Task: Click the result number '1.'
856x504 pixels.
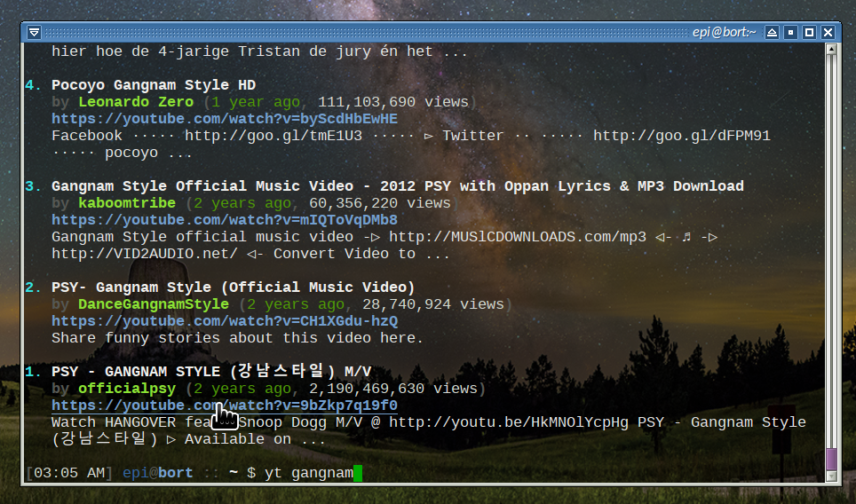Action: pos(34,372)
